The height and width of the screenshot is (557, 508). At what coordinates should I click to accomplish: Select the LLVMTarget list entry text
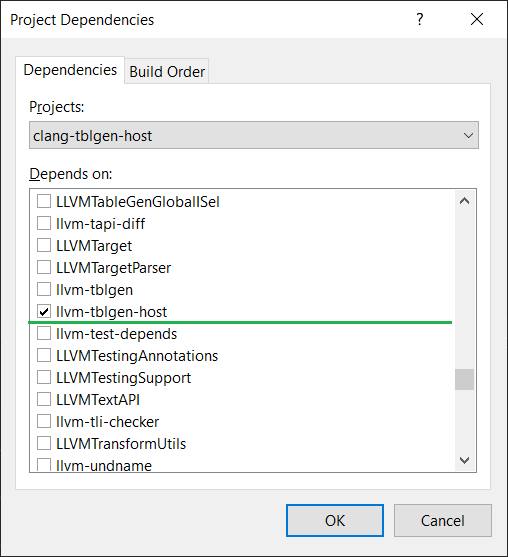tap(94, 246)
